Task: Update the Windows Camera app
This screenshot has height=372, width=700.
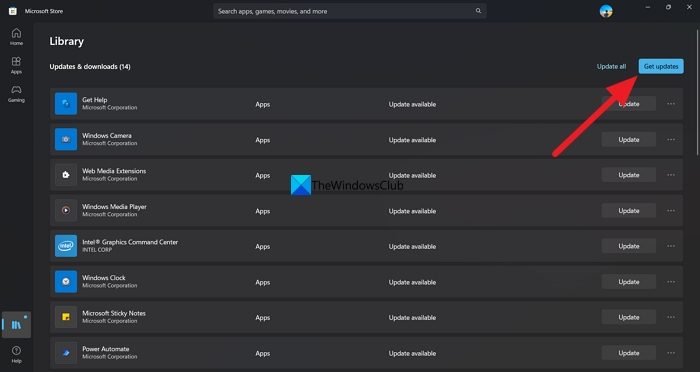Action: pos(629,139)
